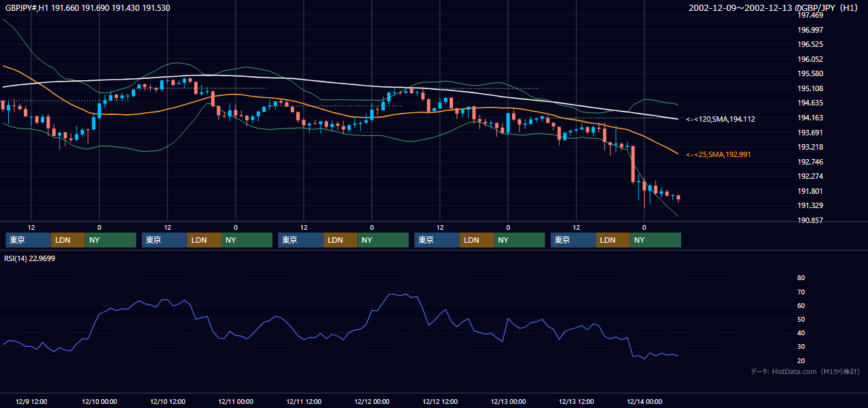Select the LDN session block for 12/13
The image size is (868, 408).
[613, 240]
